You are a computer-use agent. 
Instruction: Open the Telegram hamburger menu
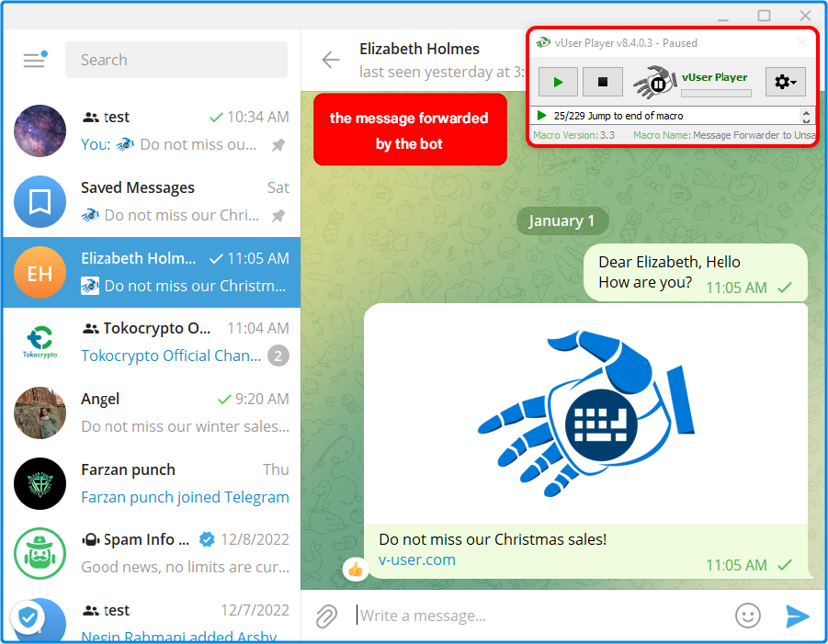(x=34, y=60)
